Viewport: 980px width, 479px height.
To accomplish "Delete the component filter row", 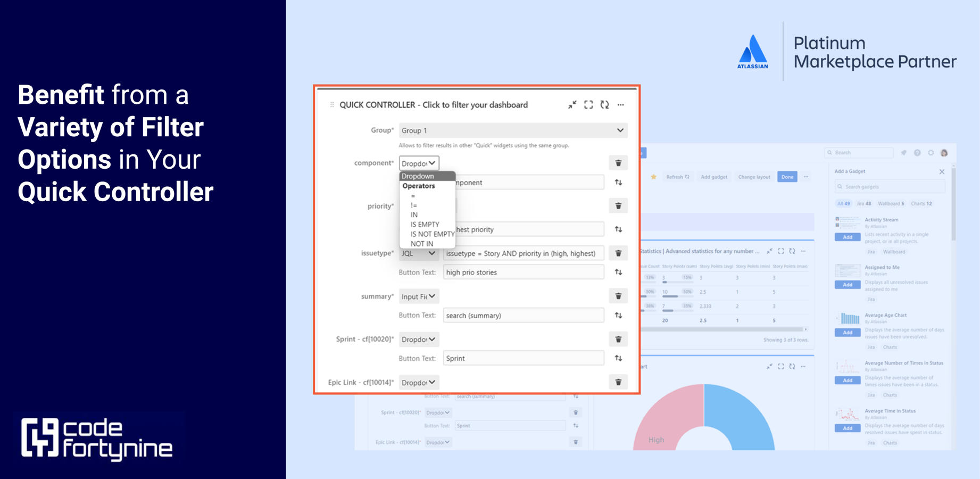I will click(x=618, y=163).
